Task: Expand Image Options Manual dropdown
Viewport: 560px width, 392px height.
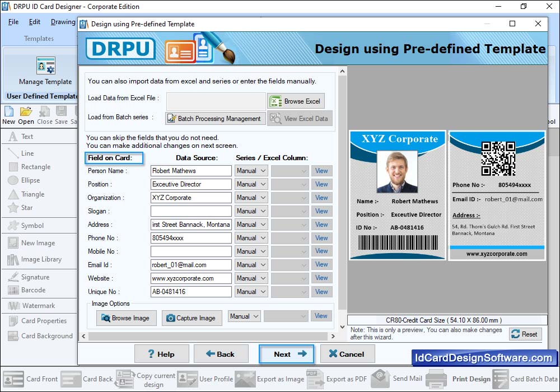Action: tap(244, 316)
